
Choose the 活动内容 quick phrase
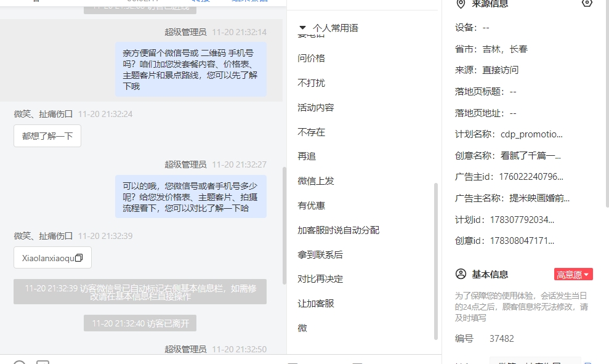click(x=316, y=108)
